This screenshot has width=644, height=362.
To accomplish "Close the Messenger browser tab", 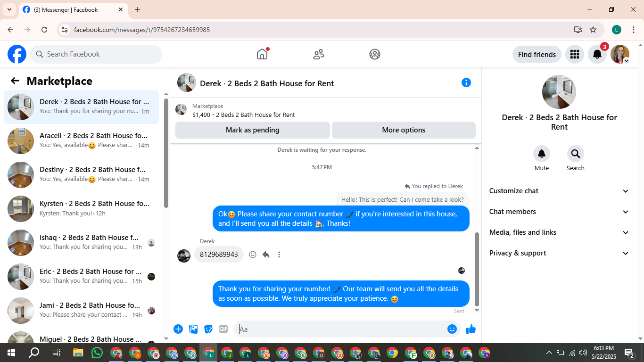I will [121, 9].
